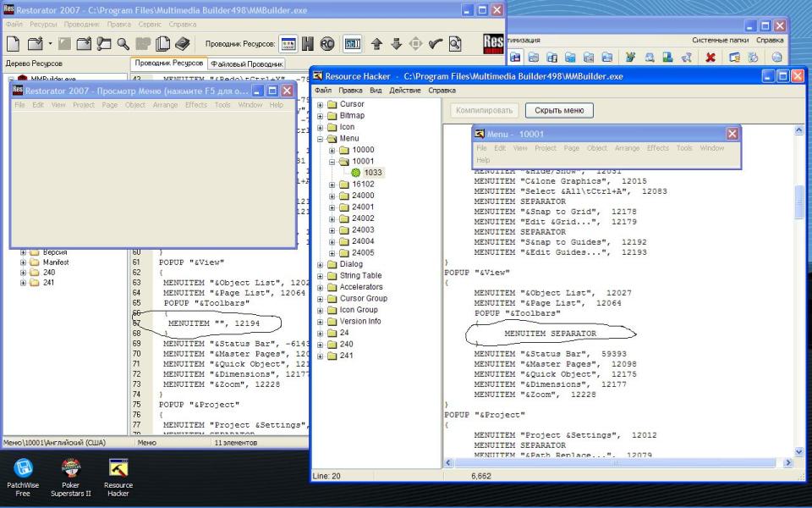Expand the 16102 menu node

[332, 184]
